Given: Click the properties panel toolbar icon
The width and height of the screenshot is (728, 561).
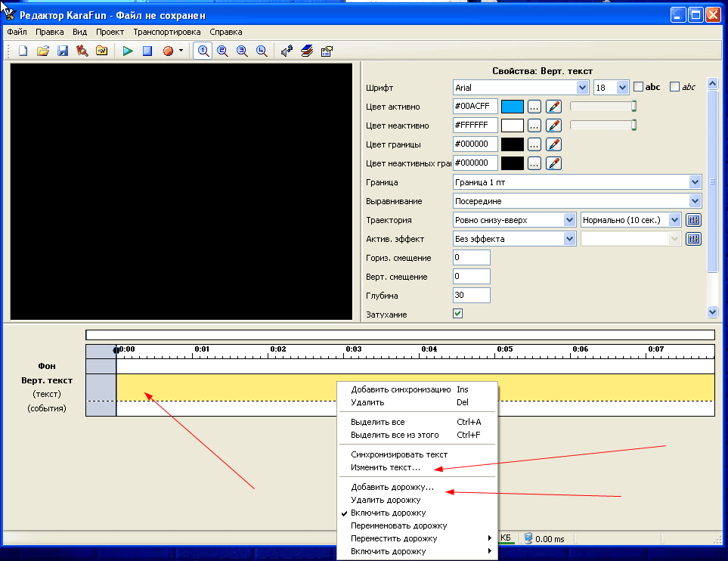Looking at the screenshot, I should point(327,51).
